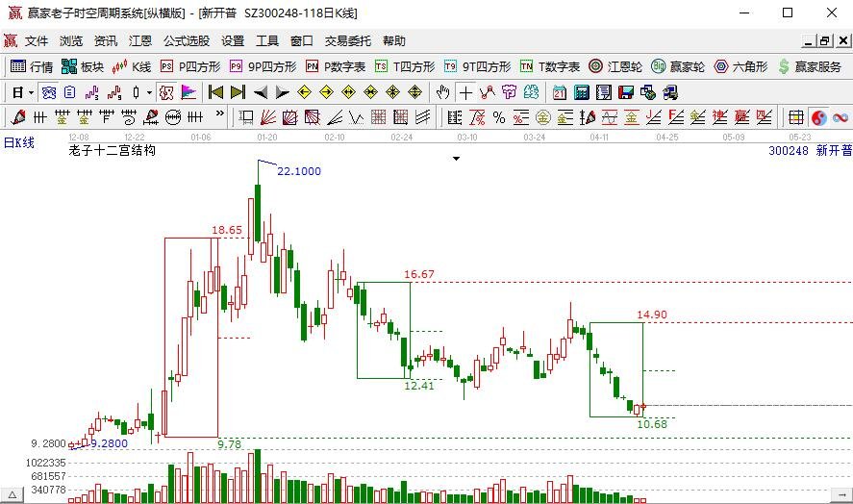This screenshot has width=853, height=504.
Task: Step chart right with the black arrow
Action: [x=283, y=93]
